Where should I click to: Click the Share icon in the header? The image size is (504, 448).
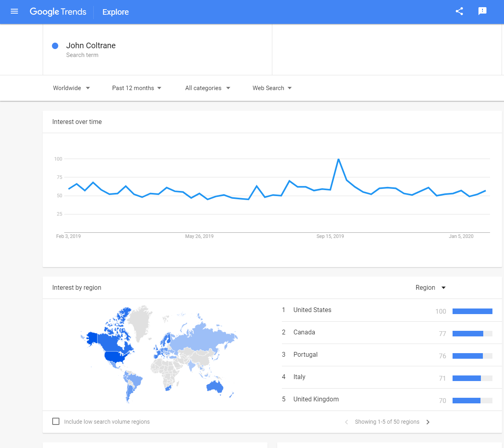click(459, 12)
